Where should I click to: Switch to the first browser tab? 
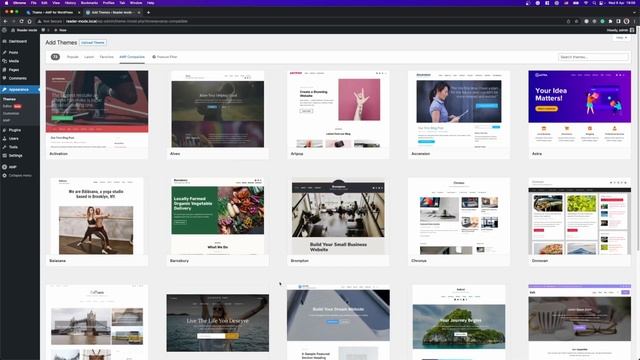[52, 13]
